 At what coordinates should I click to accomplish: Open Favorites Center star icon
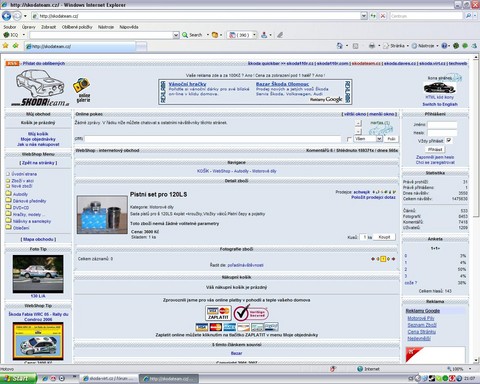coord(5,46)
